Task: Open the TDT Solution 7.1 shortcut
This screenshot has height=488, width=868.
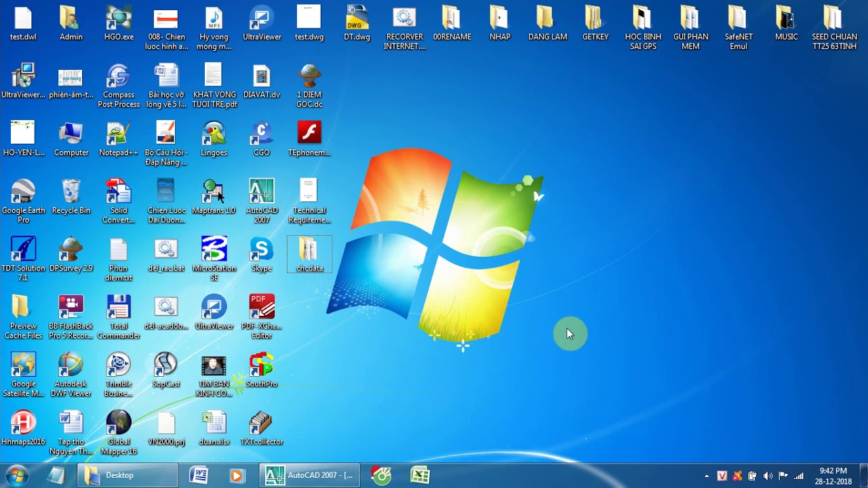Action: tap(23, 259)
